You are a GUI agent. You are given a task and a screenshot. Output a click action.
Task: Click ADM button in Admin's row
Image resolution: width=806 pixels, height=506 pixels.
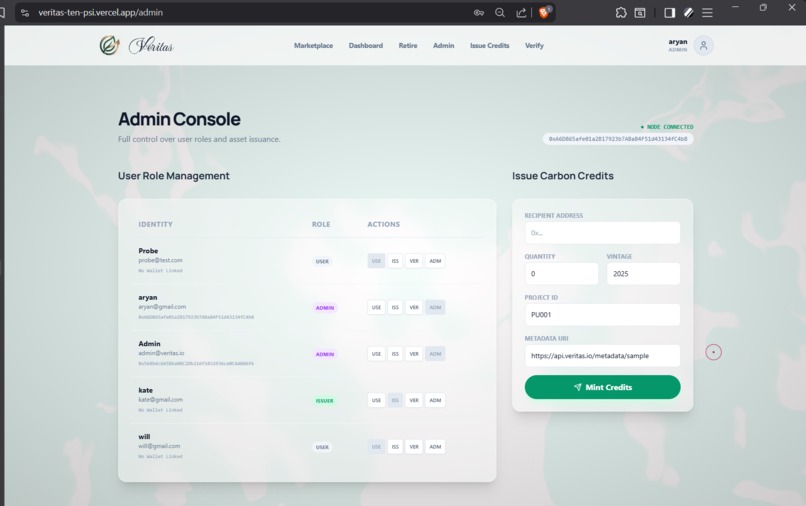[435, 354]
